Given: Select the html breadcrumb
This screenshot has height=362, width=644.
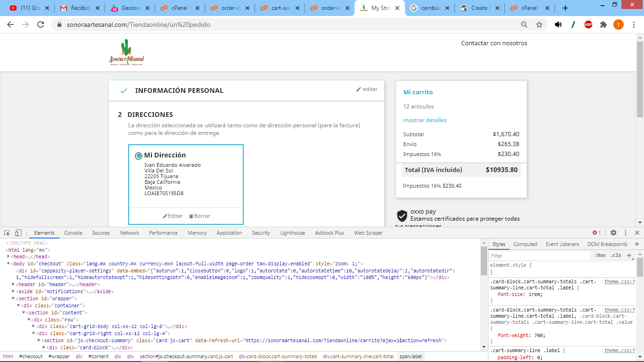Looking at the screenshot, I should pyautogui.click(x=8, y=357).
